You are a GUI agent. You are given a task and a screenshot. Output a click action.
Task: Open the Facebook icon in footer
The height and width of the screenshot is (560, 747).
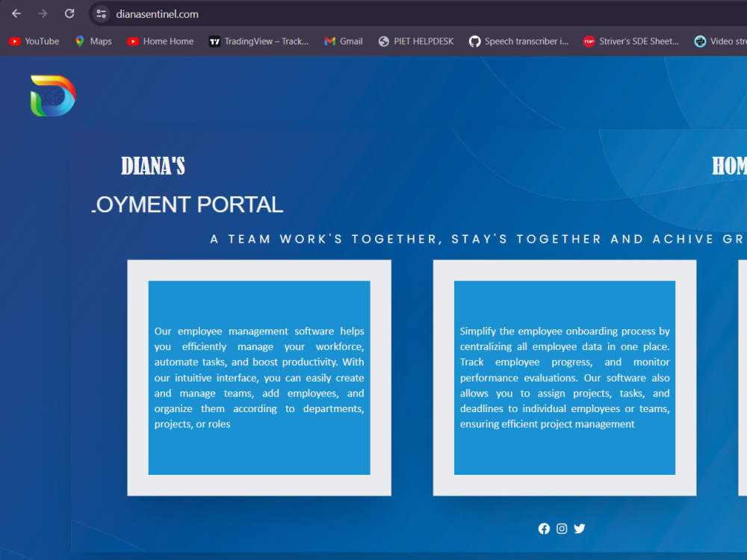(544, 529)
